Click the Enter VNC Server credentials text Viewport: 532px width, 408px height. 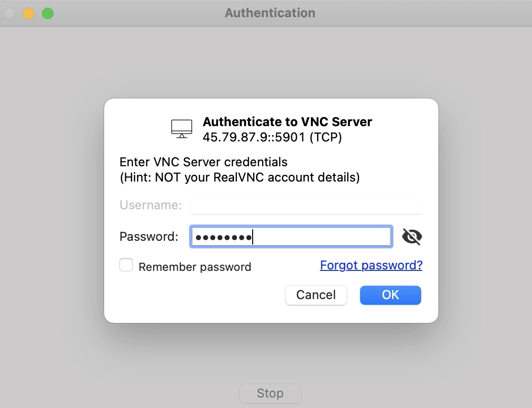click(203, 162)
